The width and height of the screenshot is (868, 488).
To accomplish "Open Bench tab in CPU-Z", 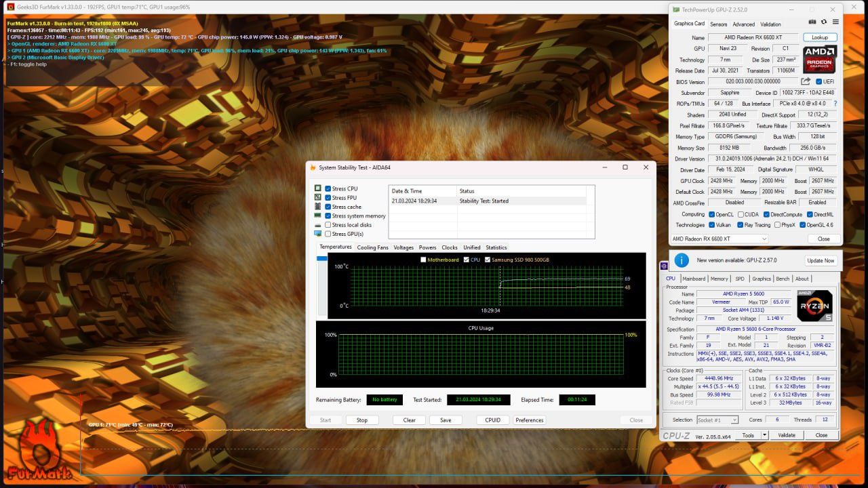I will click(x=783, y=279).
